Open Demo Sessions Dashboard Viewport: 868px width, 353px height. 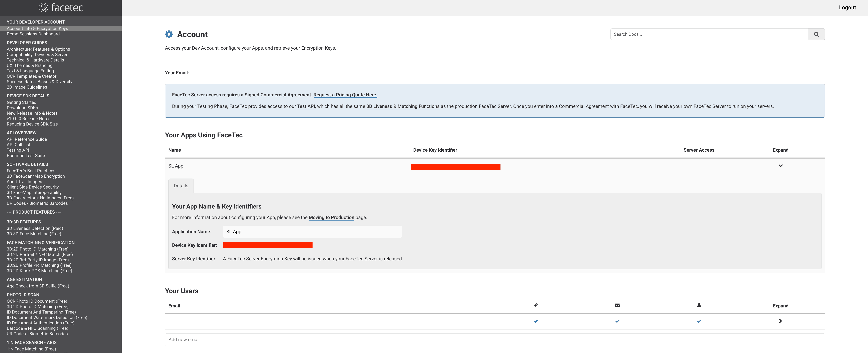coord(33,34)
